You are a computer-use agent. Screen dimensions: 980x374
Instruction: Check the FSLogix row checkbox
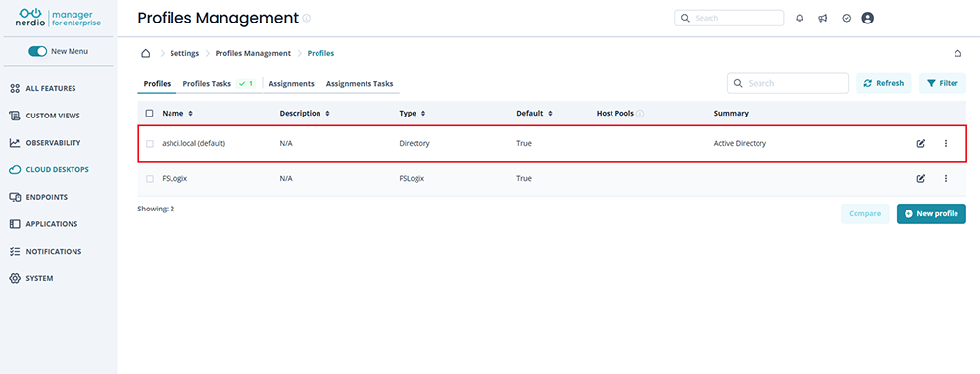pyautogui.click(x=149, y=178)
